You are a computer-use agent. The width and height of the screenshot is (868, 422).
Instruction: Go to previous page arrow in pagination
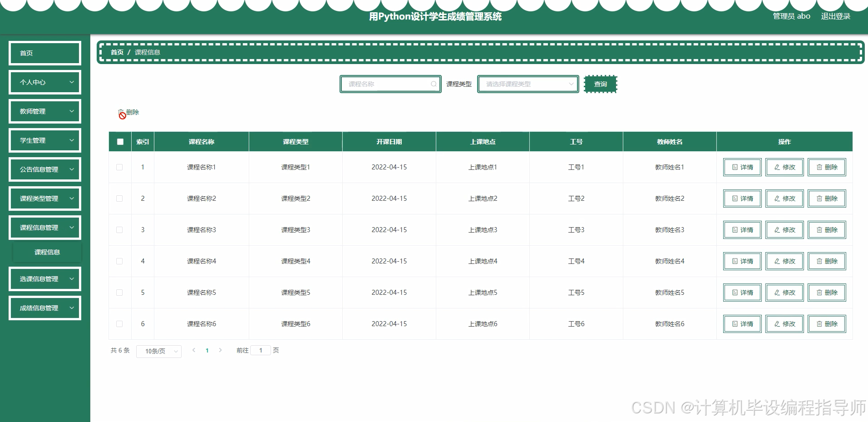(194, 350)
